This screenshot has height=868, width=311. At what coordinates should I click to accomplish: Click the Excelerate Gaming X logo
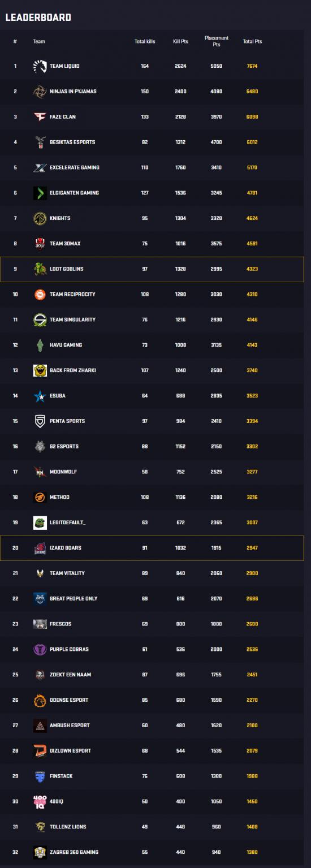point(40,167)
